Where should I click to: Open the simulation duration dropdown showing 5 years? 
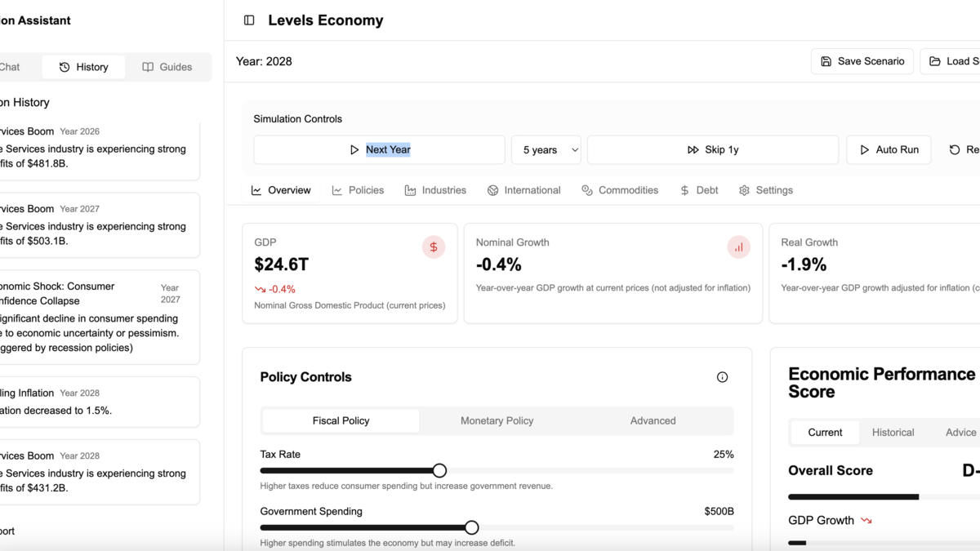click(x=546, y=149)
